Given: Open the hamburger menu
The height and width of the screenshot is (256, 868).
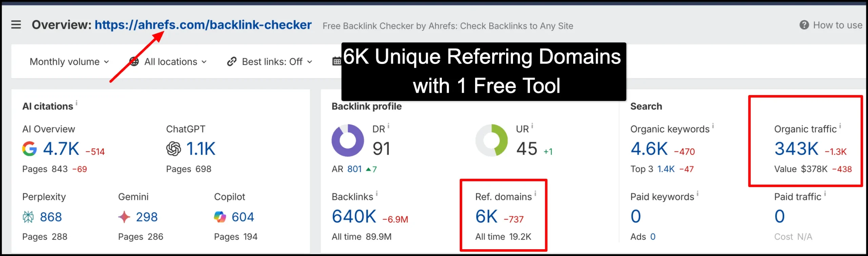Looking at the screenshot, I should click(x=16, y=25).
